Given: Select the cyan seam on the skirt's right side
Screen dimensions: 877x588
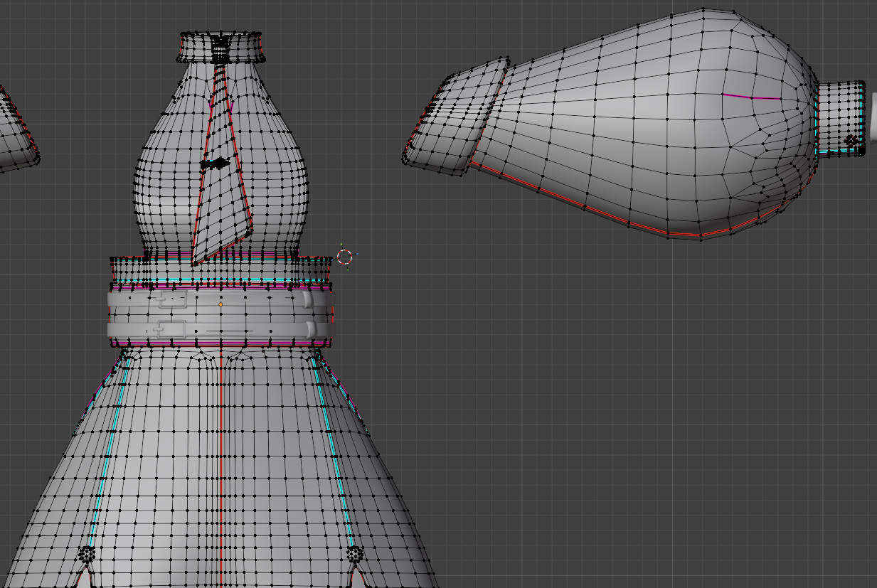Looking at the screenshot, I should [x=332, y=455].
